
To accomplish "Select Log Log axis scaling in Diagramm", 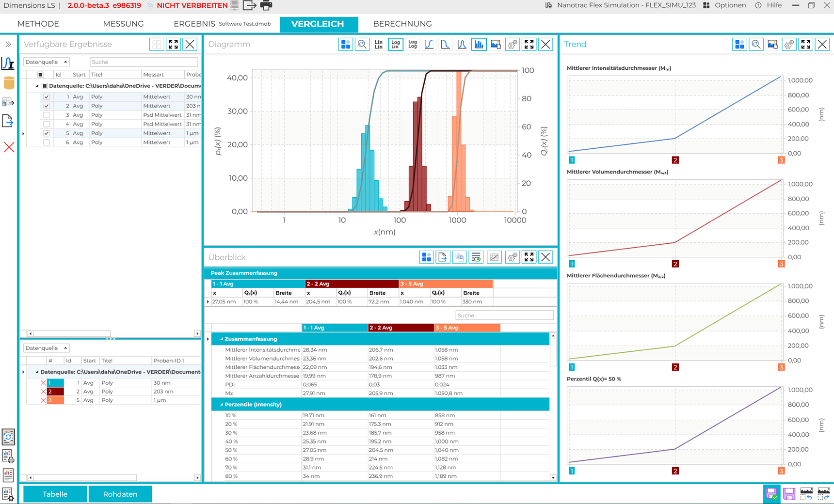I will pos(412,45).
